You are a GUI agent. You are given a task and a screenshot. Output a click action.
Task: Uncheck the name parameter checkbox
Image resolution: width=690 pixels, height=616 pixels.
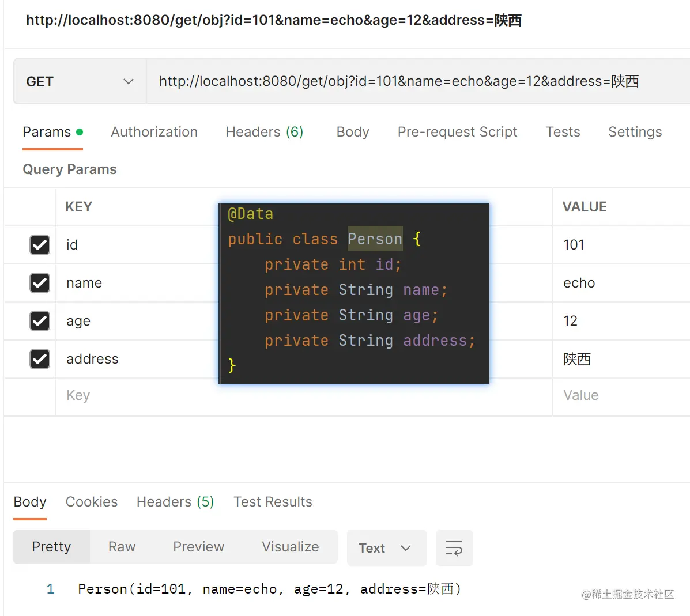(x=40, y=283)
